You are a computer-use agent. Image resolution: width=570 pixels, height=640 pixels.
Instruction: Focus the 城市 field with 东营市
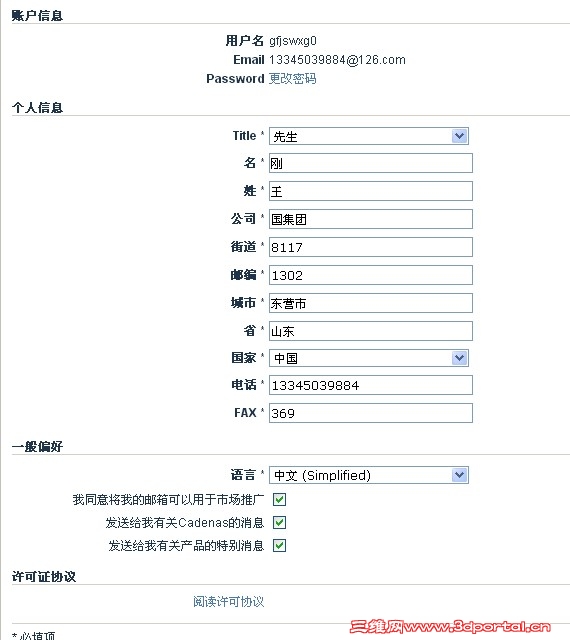[x=371, y=303]
